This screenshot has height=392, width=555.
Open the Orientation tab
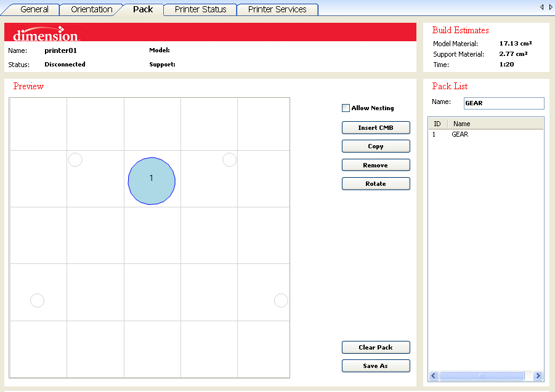(91, 10)
